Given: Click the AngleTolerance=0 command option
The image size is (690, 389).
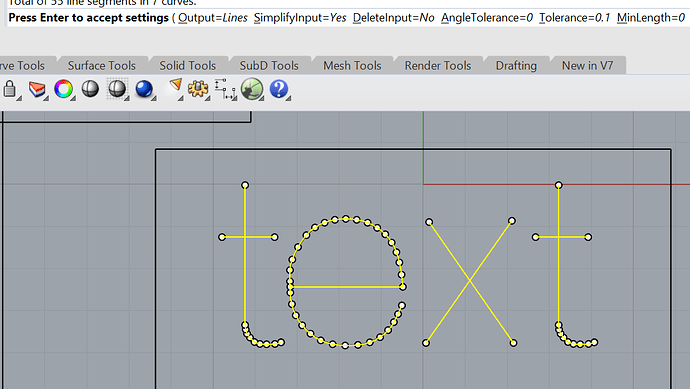Looking at the screenshot, I should pos(487,18).
